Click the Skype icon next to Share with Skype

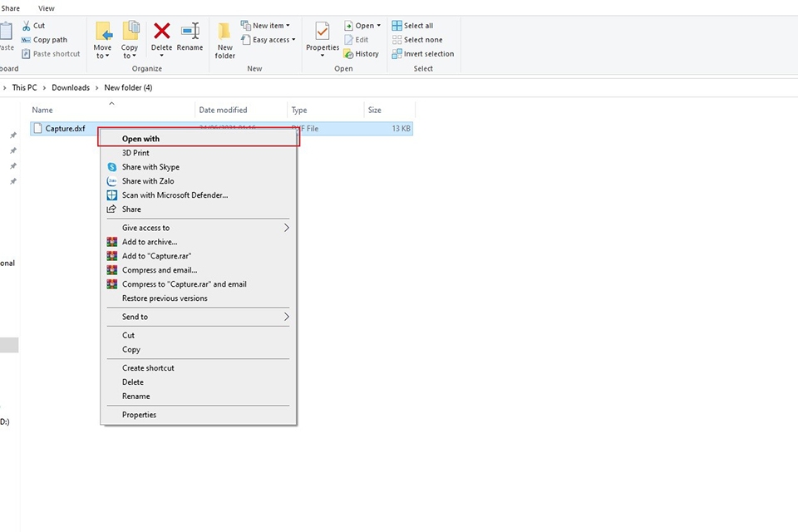[113, 166]
